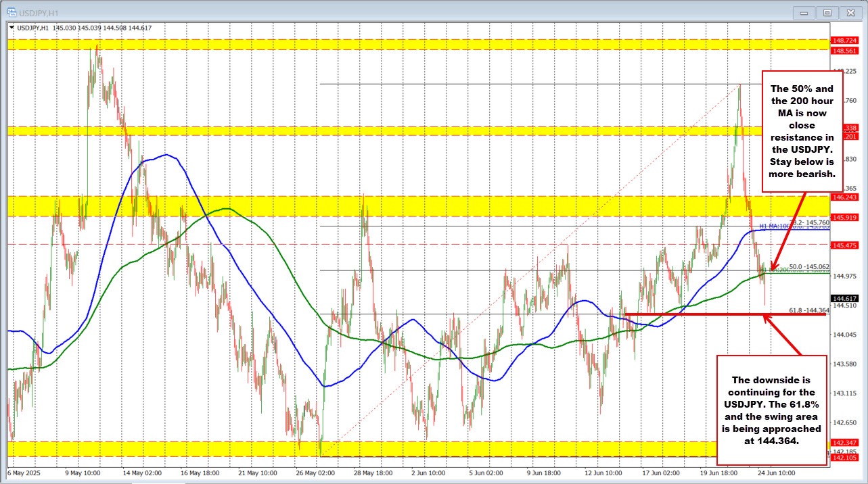Minimize the USDJPY chart window

pos(803,11)
